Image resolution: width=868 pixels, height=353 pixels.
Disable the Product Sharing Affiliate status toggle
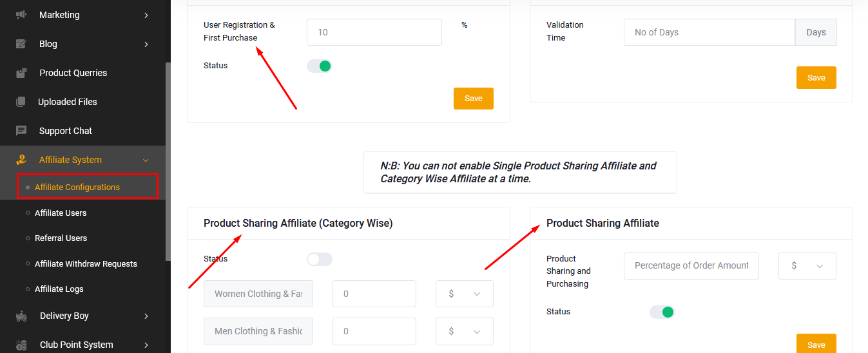pos(662,312)
